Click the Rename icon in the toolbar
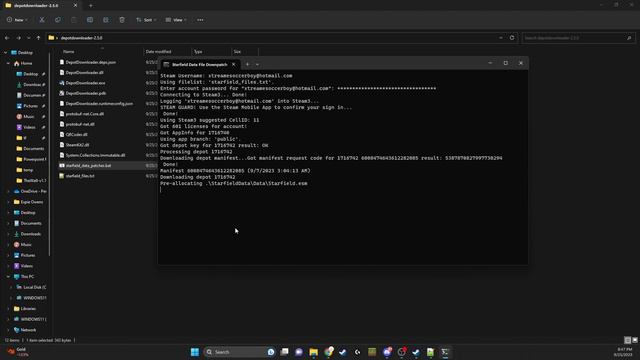The width and height of the screenshot is (640, 360). [90, 20]
